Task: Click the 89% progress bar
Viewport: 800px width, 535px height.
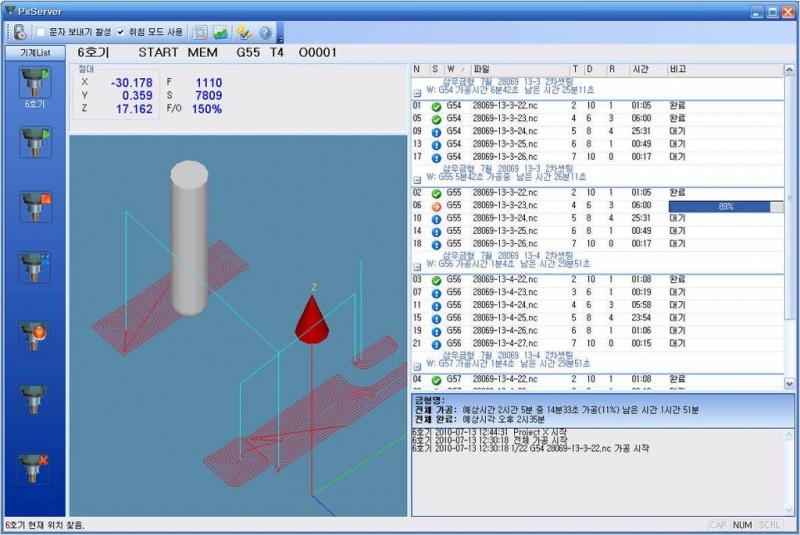Action: tap(726, 206)
